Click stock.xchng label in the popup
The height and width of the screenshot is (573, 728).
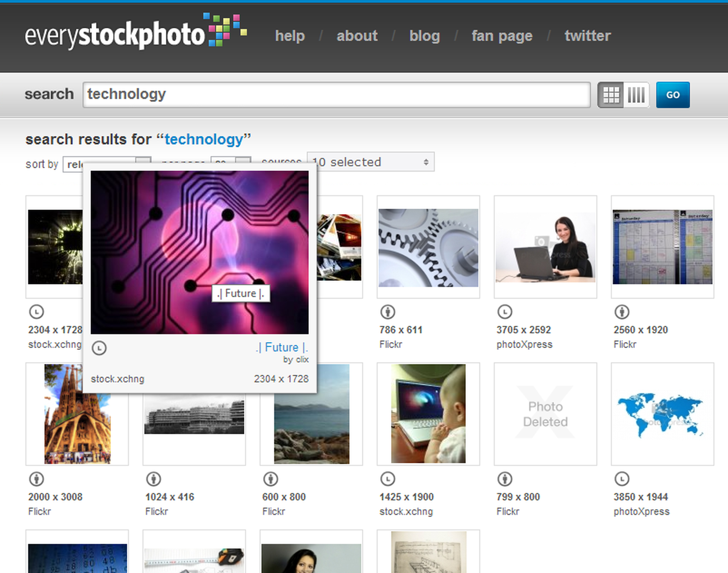click(x=117, y=379)
